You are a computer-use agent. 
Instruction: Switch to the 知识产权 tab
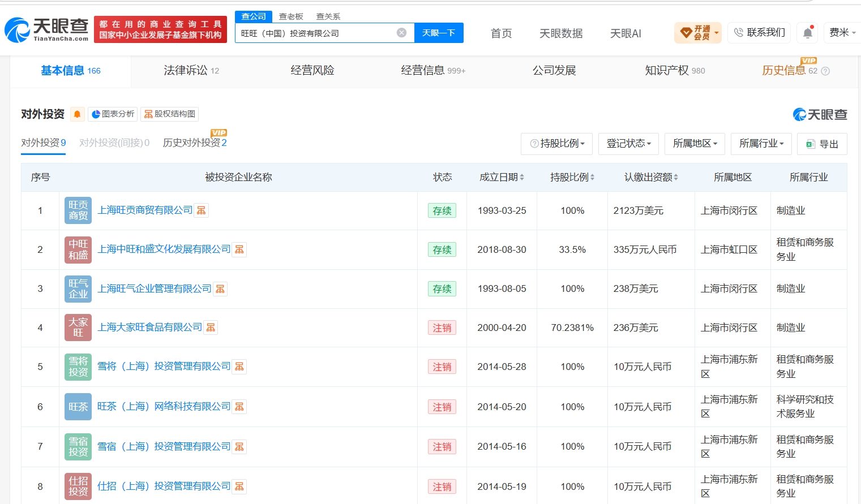click(x=675, y=71)
